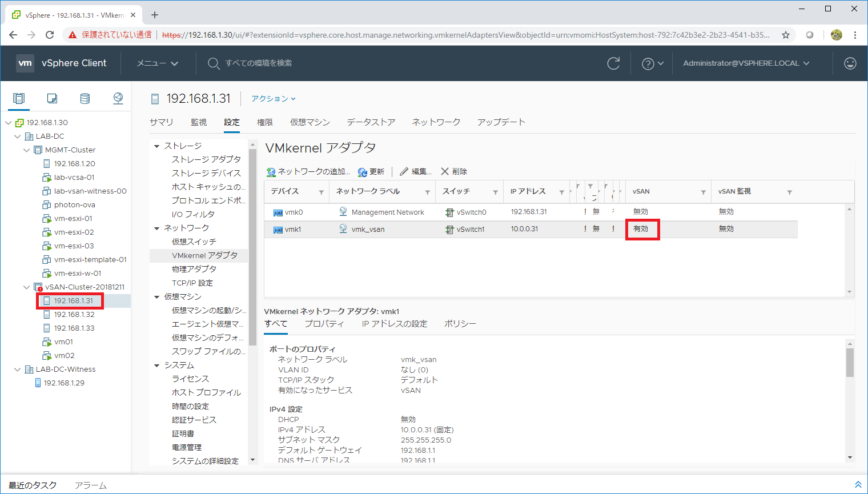
Task: Open the Hosts and Clusters inventory view
Action: [19, 98]
